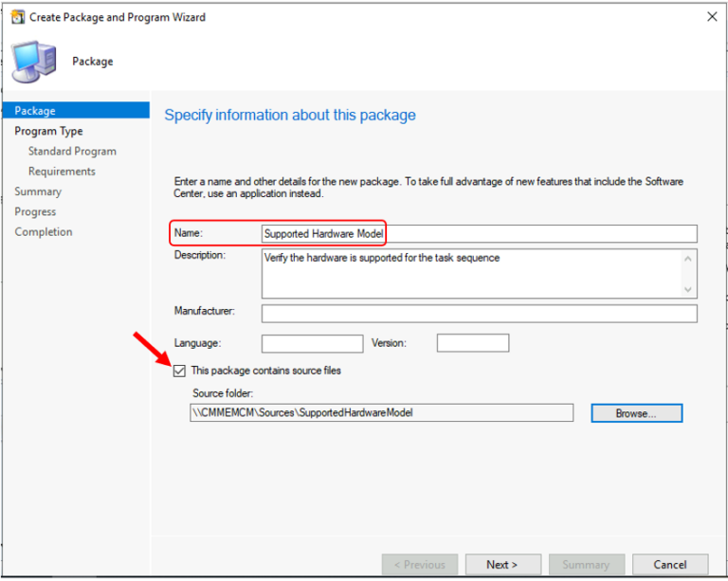The height and width of the screenshot is (581, 728).
Task: Go to the Standard Program step
Action: click(72, 152)
